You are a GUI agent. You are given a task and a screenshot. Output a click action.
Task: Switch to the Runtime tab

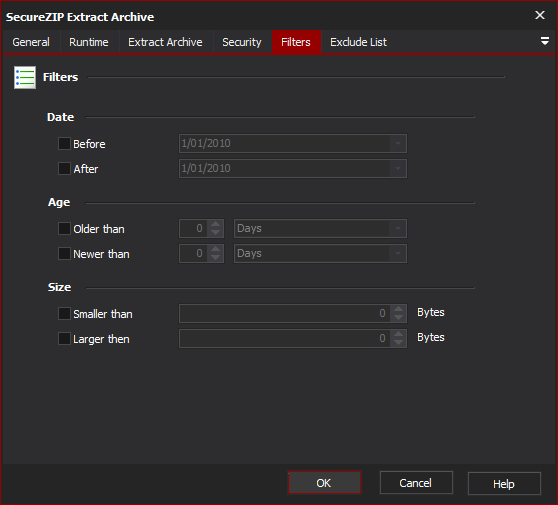(x=89, y=42)
